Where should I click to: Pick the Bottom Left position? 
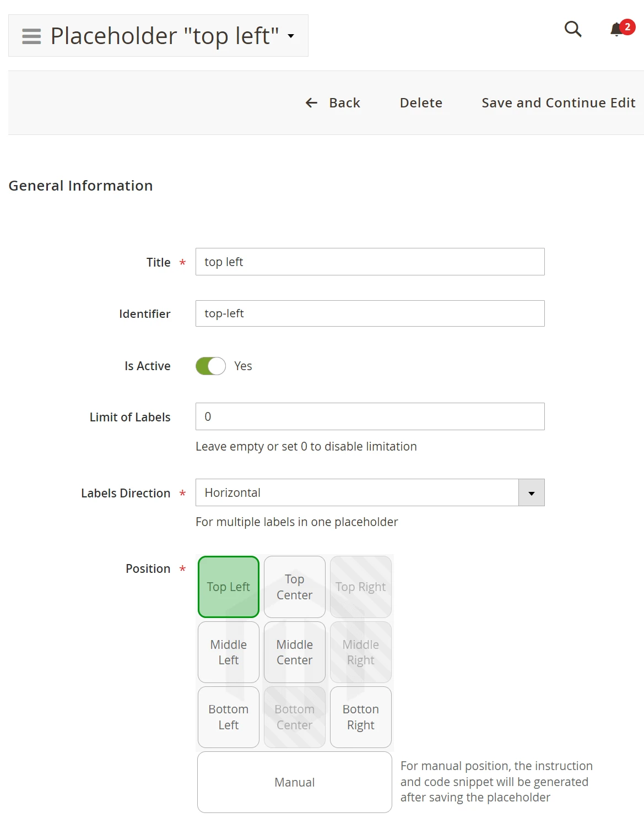[x=229, y=717]
